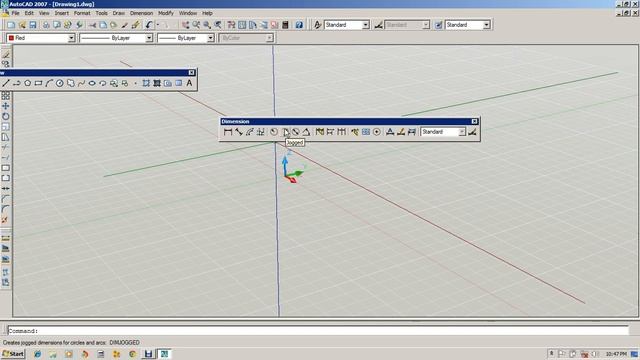Select the Baseline dimension tool
Image resolution: width=640 pixels, height=360 pixels.
point(330,132)
